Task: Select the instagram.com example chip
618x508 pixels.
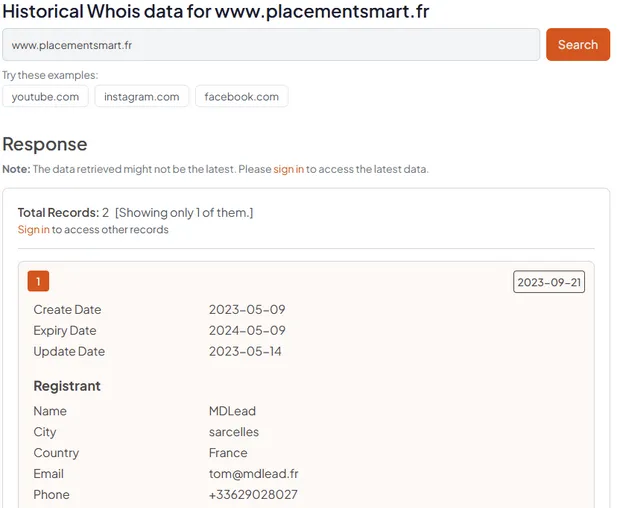Action: click(x=141, y=97)
